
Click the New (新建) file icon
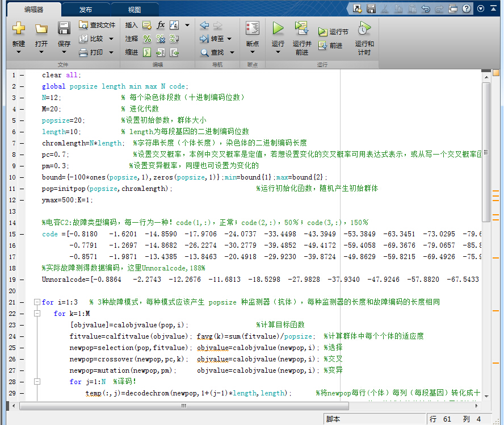19,28
